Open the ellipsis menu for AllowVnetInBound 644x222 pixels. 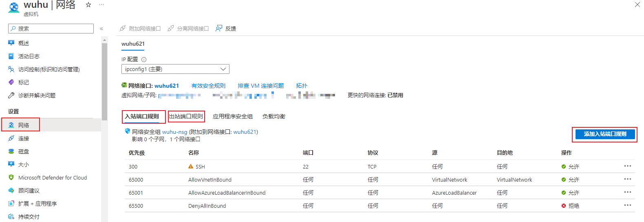click(627, 179)
